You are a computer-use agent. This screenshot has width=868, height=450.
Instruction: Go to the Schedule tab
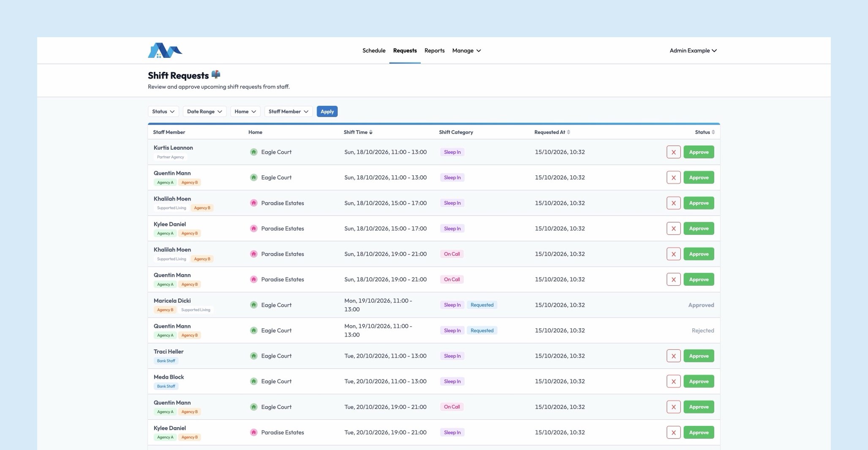click(x=374, y=50)
